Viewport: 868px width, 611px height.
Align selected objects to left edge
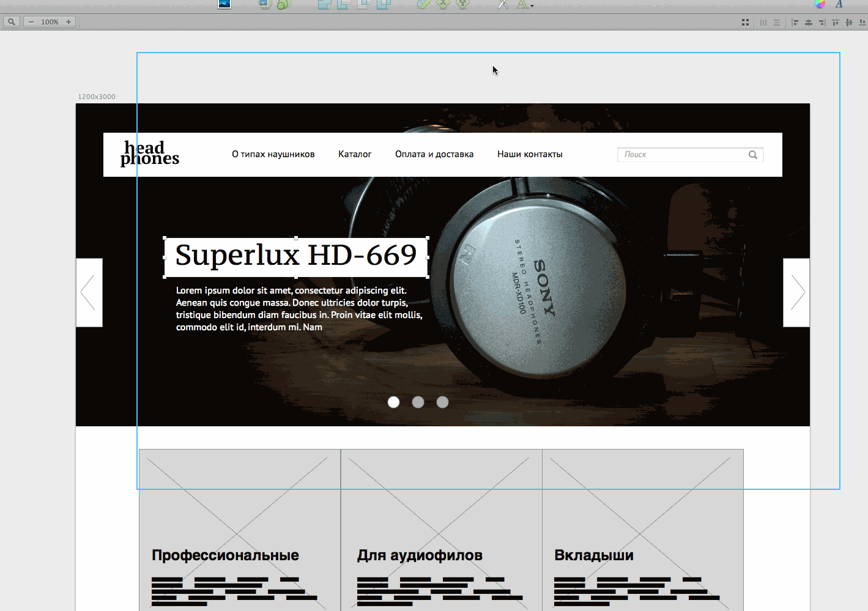pos(795,23)
